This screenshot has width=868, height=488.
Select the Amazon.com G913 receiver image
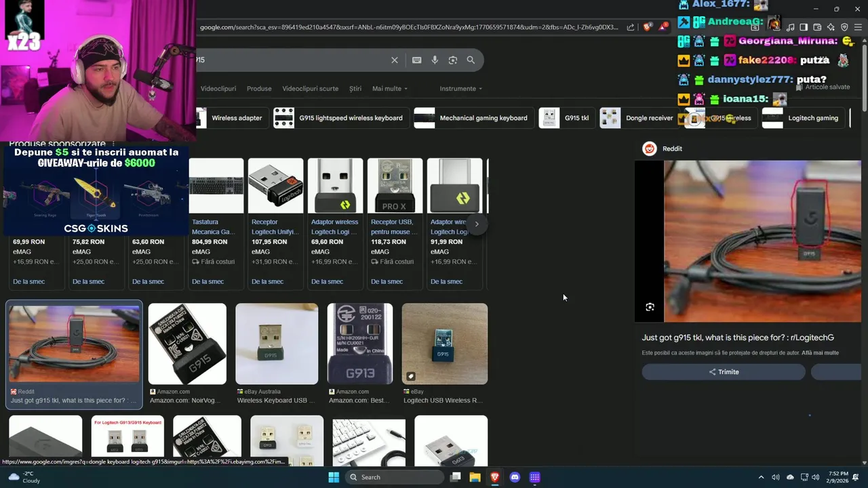359,344
